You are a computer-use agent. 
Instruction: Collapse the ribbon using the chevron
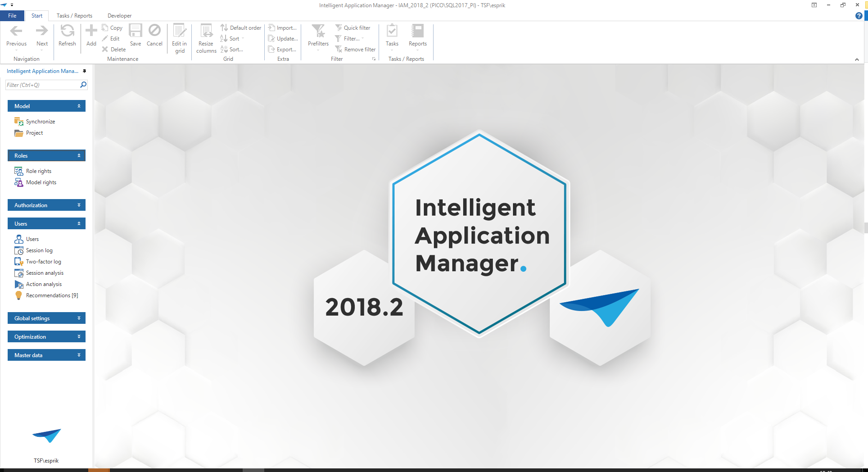click(x=857, y=59)
